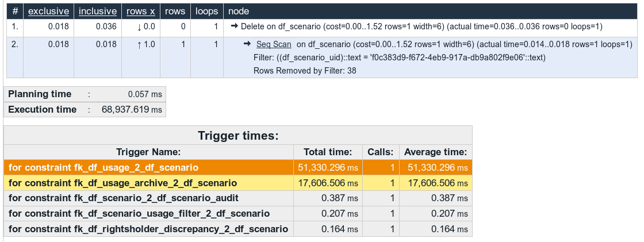Open the Seq Scan node link

click(x=274, y=44)
